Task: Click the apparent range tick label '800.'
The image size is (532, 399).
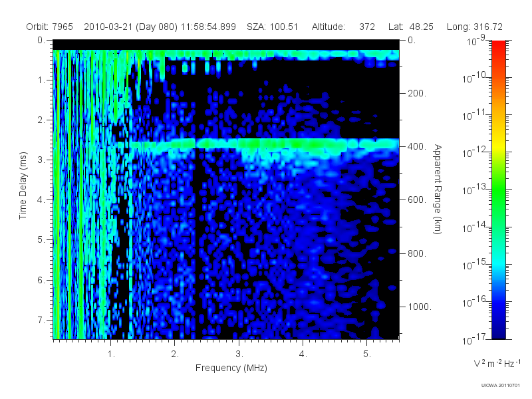Action: point(417,253)
